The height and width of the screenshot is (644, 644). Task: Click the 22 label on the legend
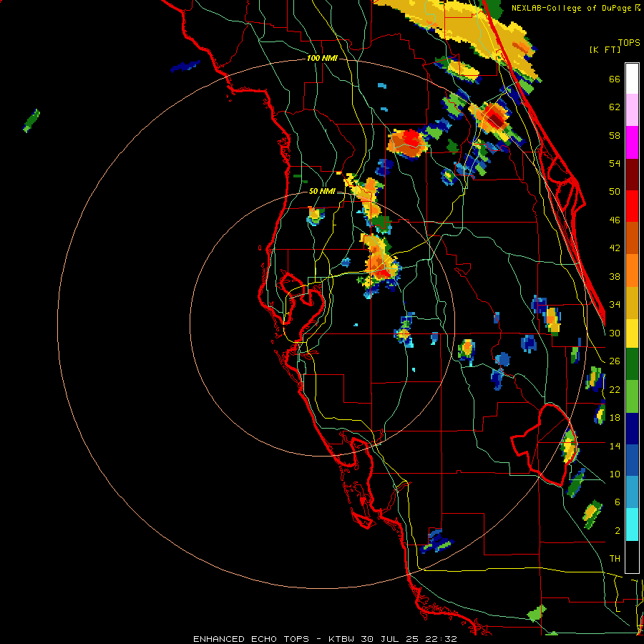point(615,389)
